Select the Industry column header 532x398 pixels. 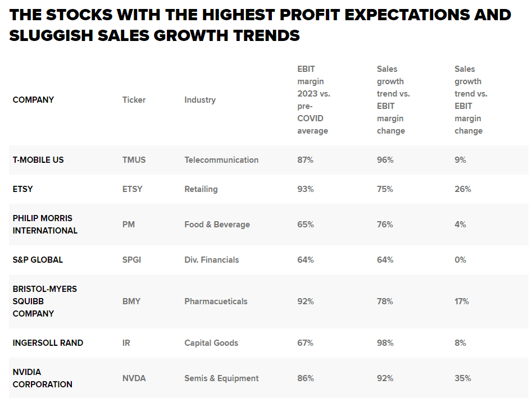(x=199, y=100)
